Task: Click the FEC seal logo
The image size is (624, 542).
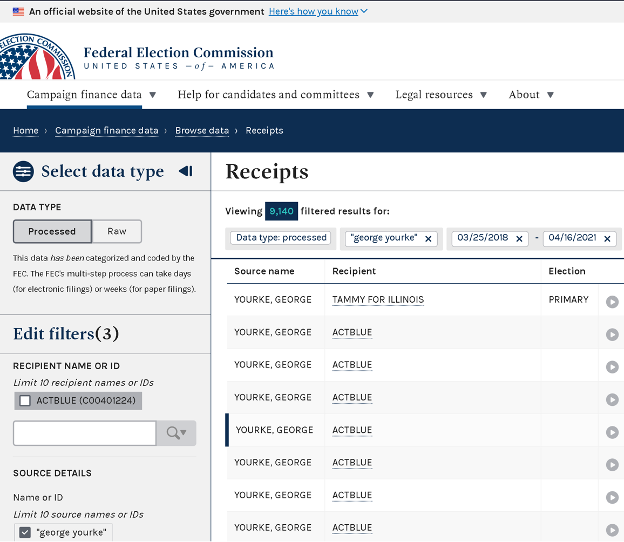Action: coord(36,57)
